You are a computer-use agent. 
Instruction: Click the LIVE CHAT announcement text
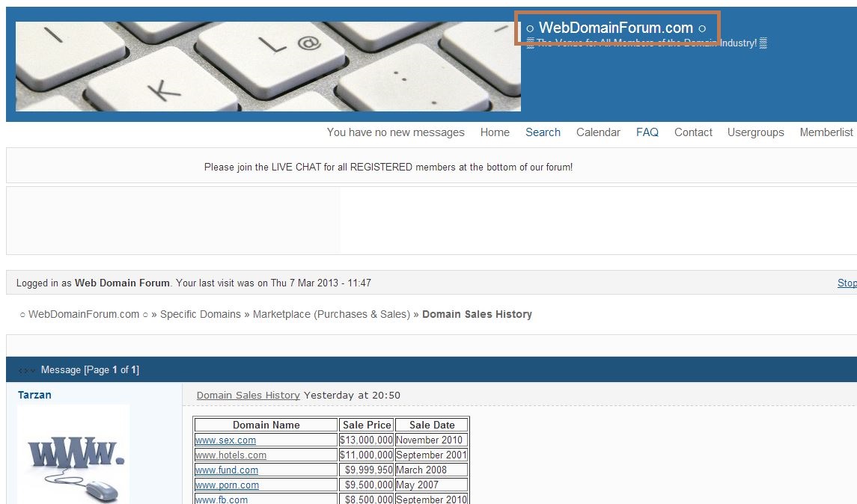[388, 167]
